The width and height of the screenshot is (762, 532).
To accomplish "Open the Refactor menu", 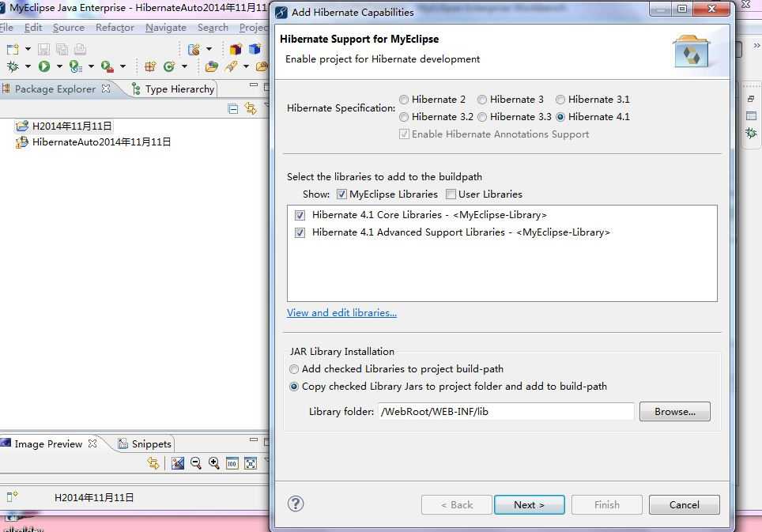I will pos(115,28).
